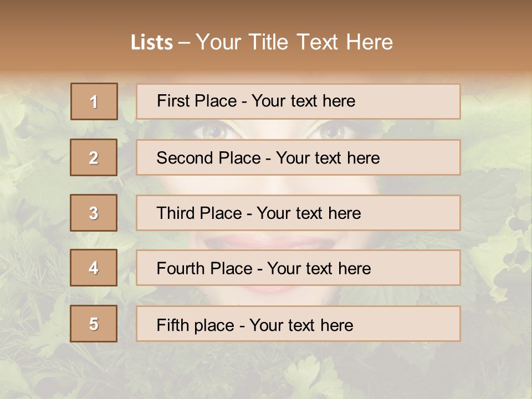Click the woman's right eye in background
This screenshot has width=532, height=399.
pyautogui.click(x=332, y=131)
